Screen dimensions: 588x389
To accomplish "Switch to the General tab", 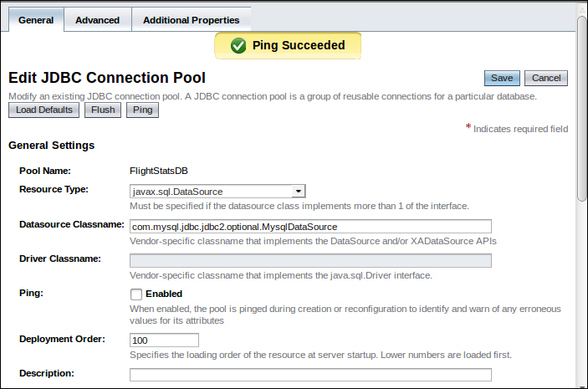I will point(36,20).
